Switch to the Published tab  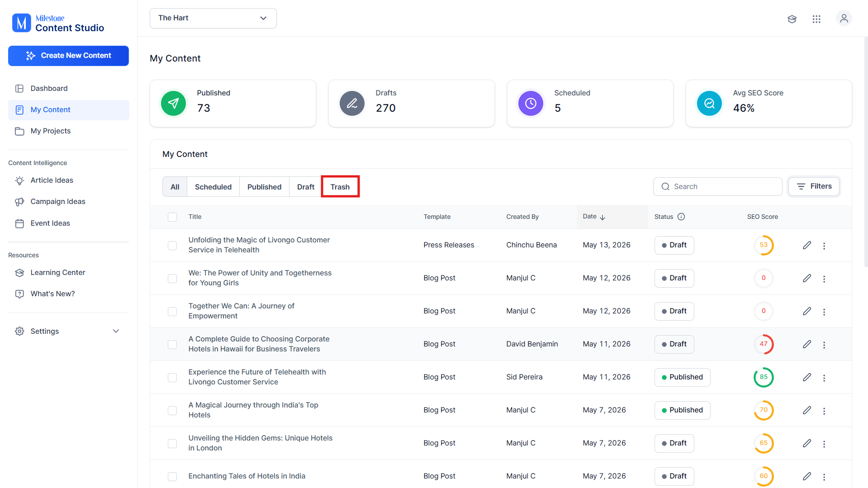[264, 187]
